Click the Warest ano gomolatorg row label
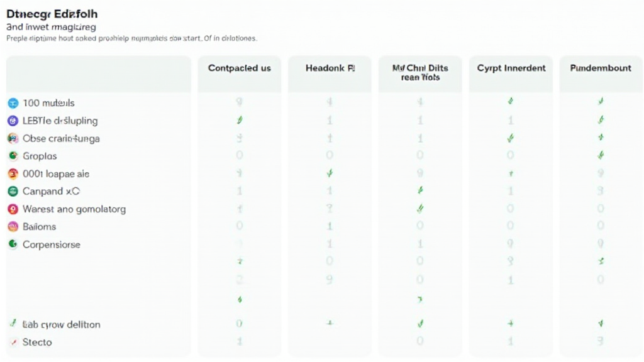This screenshot has height=362, width=644. [74, 209]
